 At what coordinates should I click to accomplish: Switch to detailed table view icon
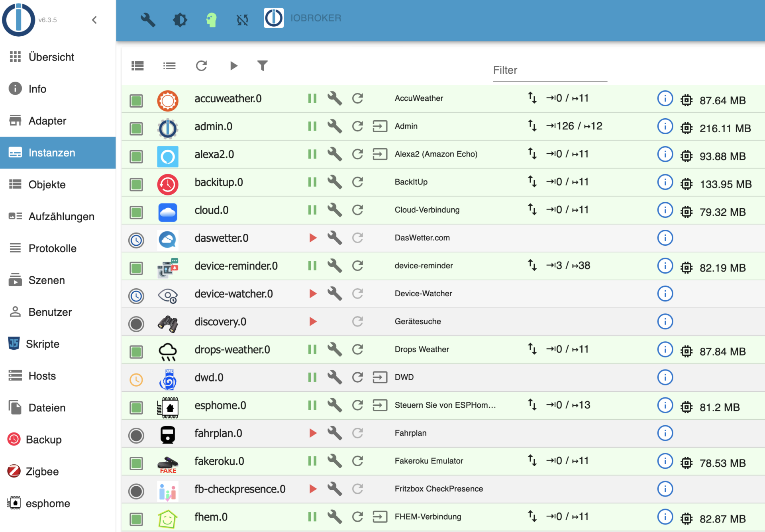[x=137, y=65]
